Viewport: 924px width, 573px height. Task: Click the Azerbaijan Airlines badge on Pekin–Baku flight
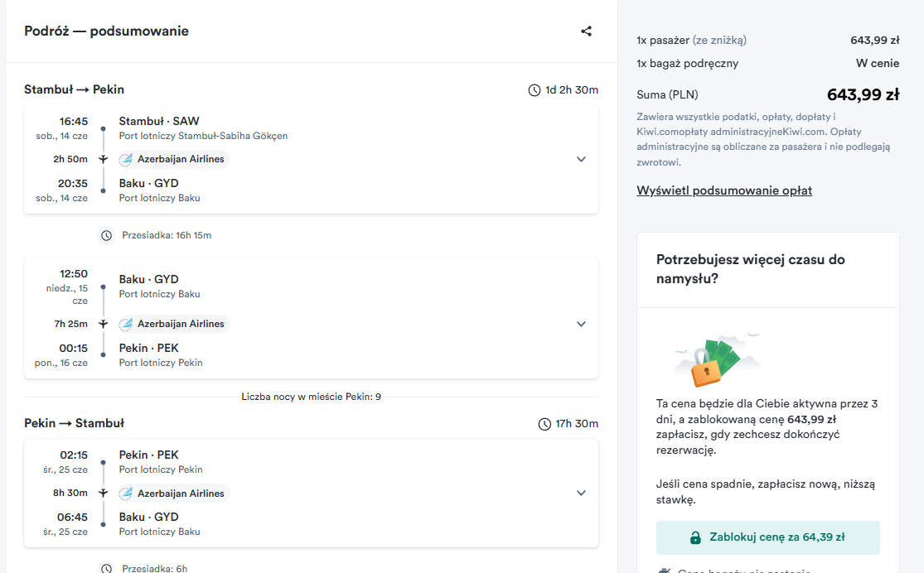click(x=174, y=494)
